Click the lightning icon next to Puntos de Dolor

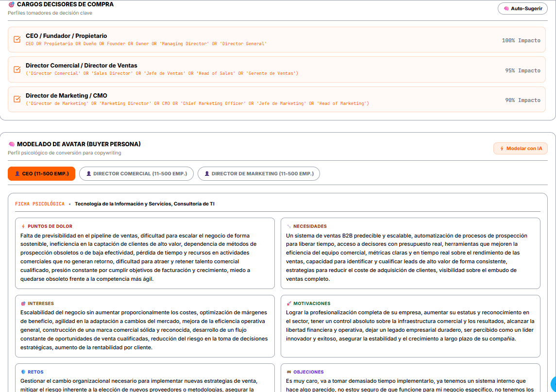[x=23, y=226]
